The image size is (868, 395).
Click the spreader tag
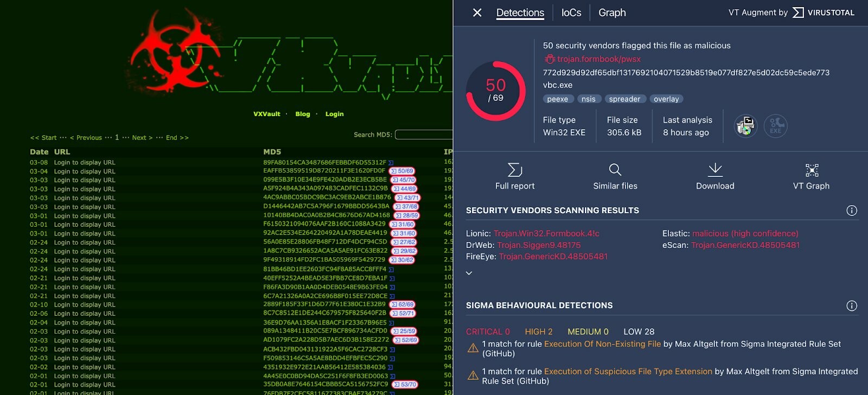coord(624,99)
